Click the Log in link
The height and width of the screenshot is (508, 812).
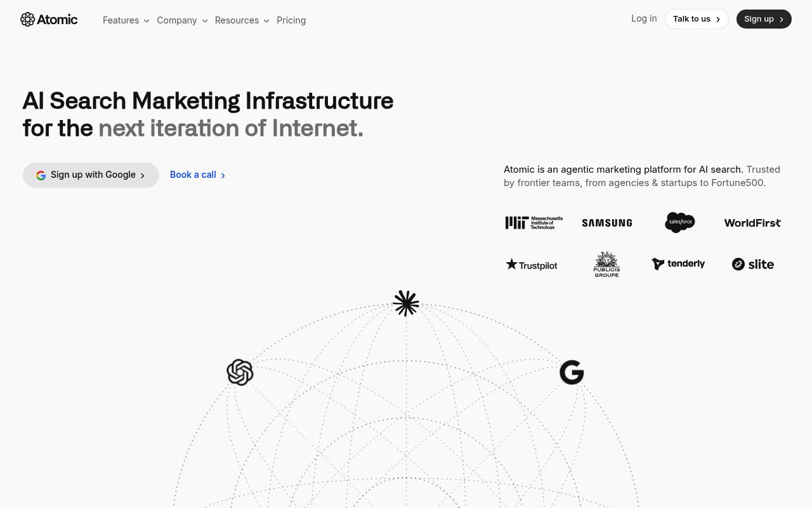(644, 18)
